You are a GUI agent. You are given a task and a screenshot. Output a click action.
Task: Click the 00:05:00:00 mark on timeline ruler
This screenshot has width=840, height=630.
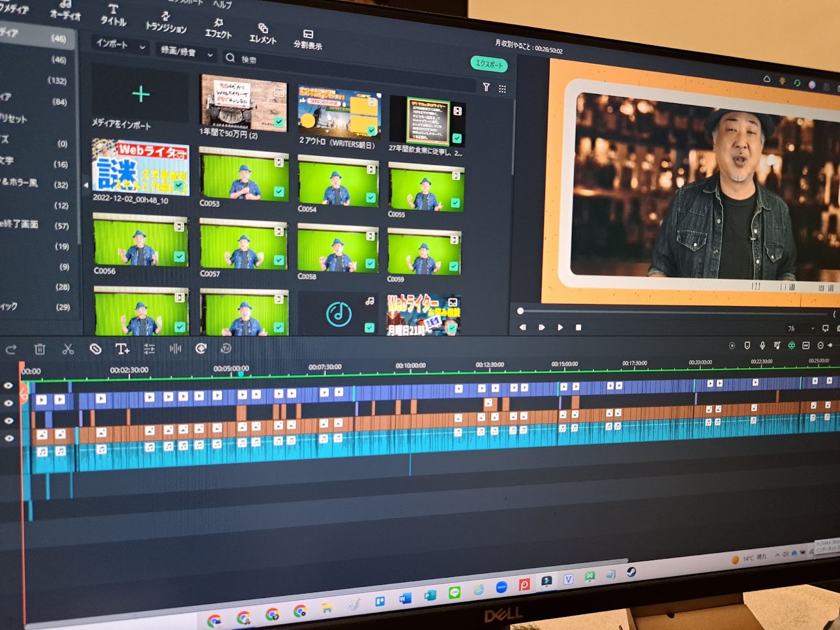pyautogui.click(x=232, y=369)
